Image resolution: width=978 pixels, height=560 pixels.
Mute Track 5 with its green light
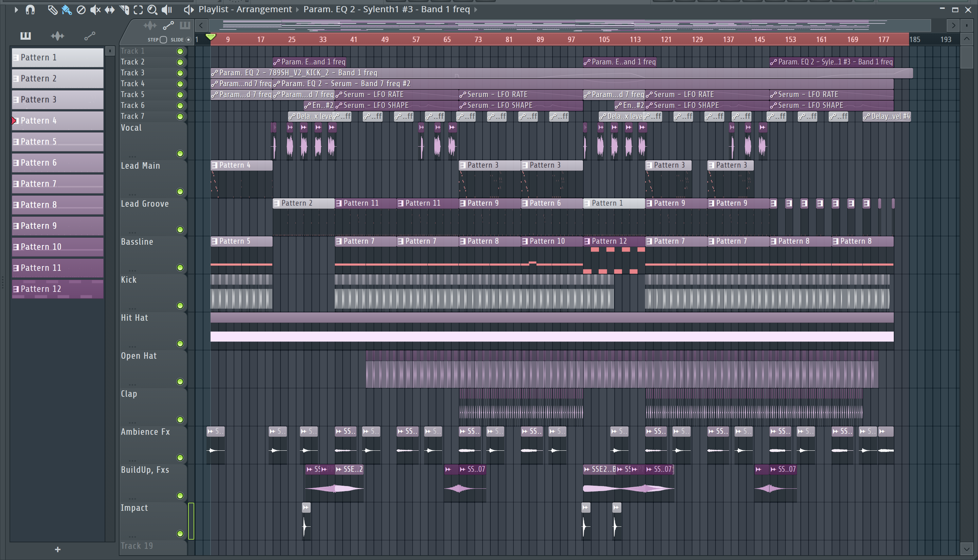pos(180,95)
